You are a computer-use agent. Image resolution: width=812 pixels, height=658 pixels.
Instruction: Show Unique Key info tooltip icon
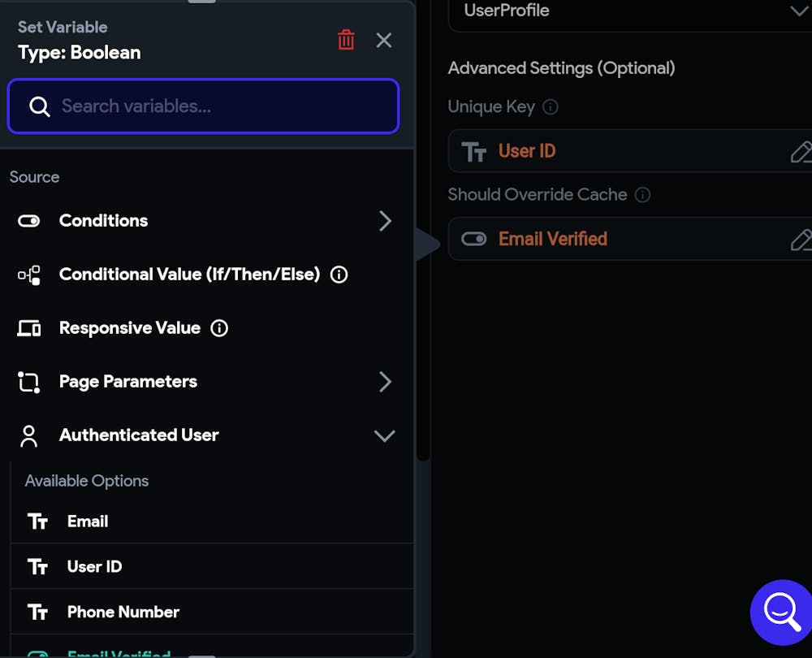coord(550,106)
